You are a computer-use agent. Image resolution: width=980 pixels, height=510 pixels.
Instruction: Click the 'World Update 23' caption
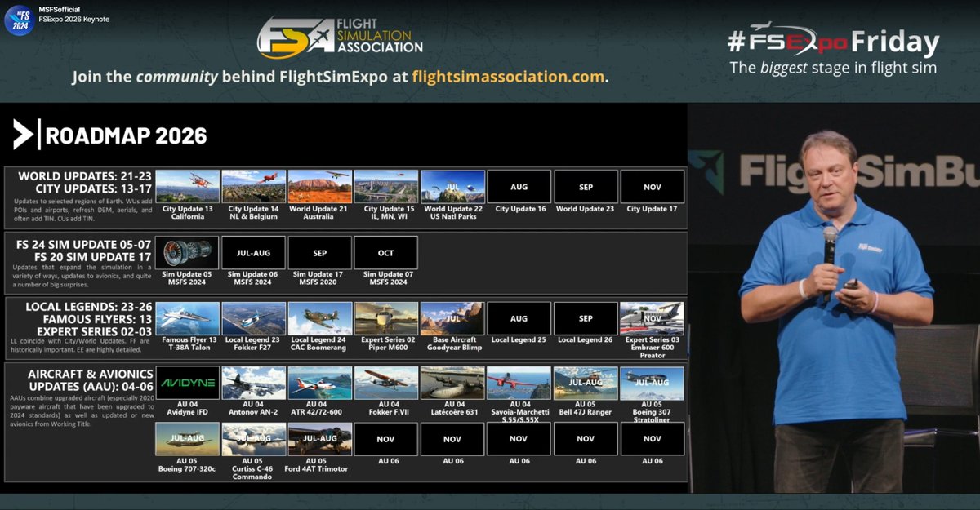coord(586,209)
